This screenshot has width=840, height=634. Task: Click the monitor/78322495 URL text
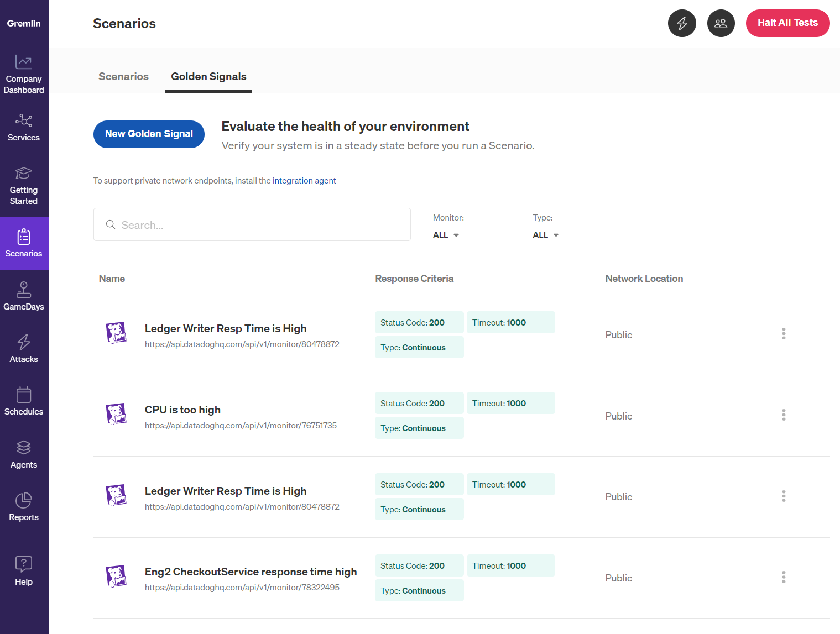coord(242,588)
